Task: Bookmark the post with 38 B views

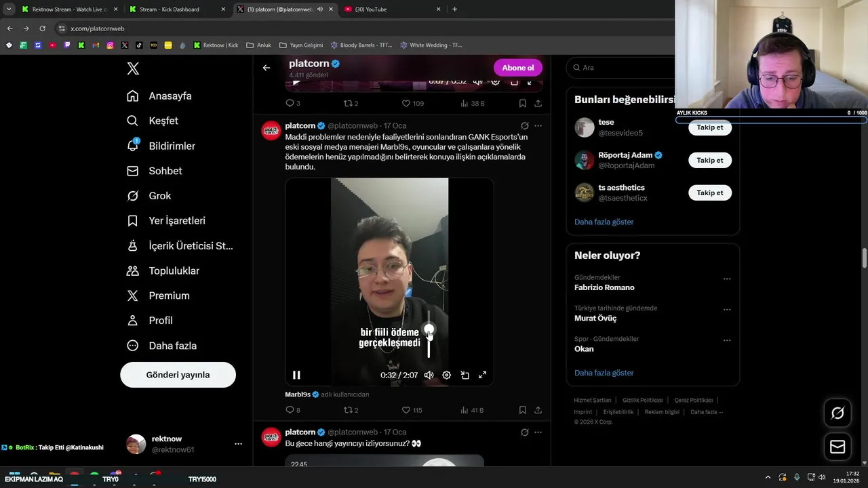Action: [522, 104]
